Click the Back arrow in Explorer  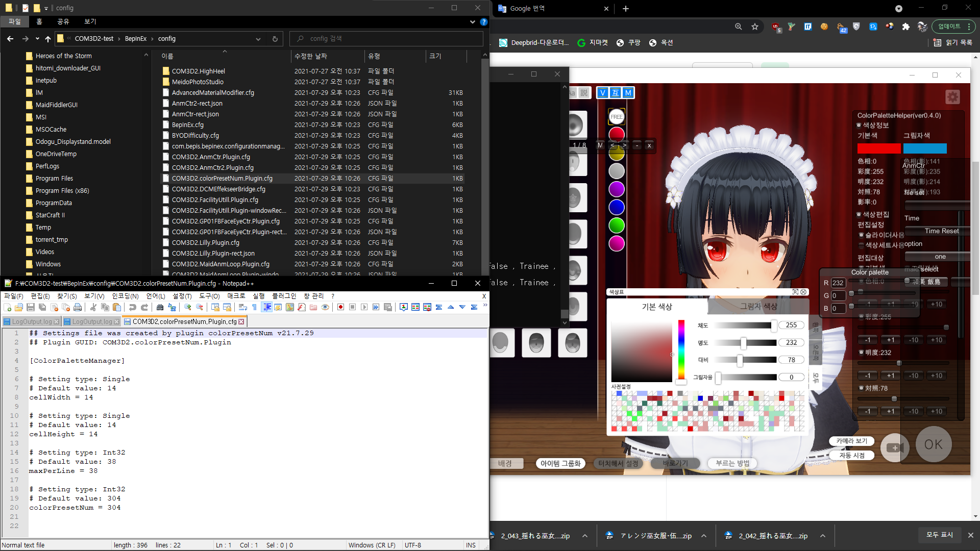click(x=10, y=39)
